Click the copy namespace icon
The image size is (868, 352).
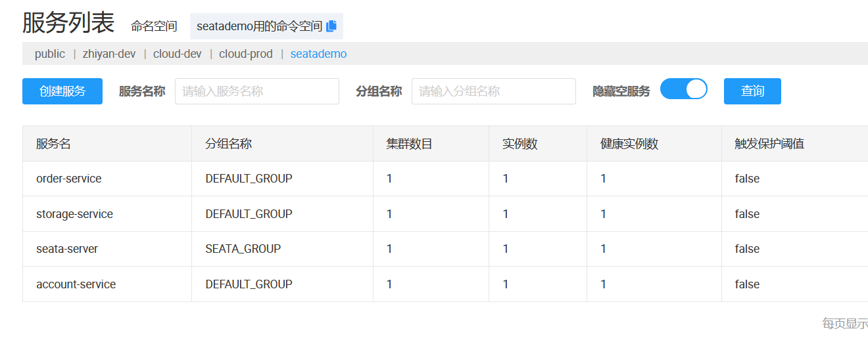tap(331, 26)
